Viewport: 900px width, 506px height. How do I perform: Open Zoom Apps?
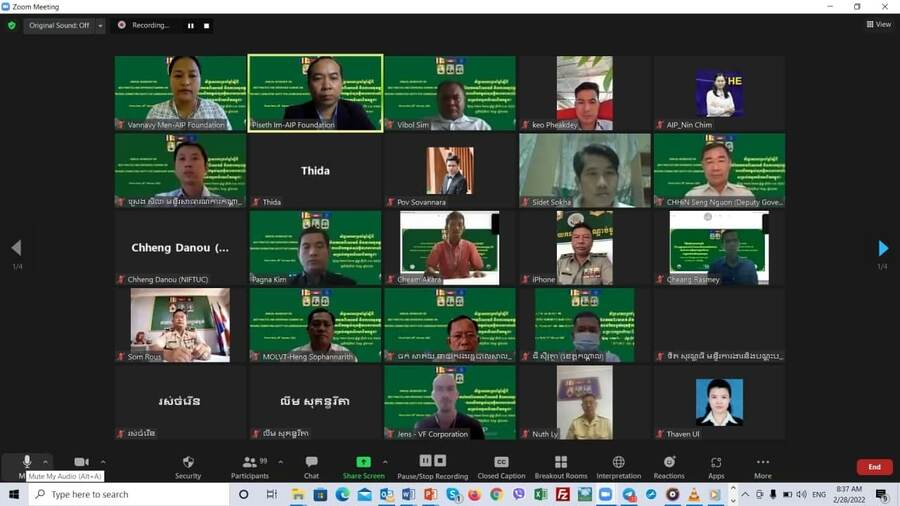716,466
